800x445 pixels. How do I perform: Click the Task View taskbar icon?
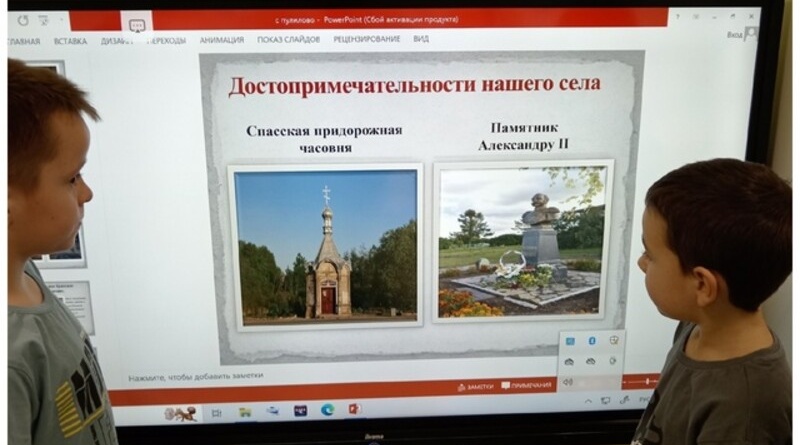[216, 411]
